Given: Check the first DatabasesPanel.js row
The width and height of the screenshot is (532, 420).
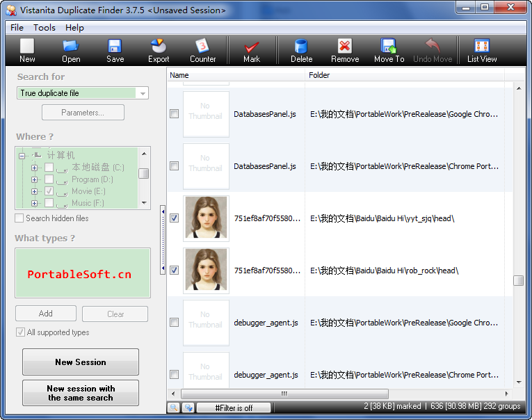Looking at the screenshot, I should tap(175, 113).
